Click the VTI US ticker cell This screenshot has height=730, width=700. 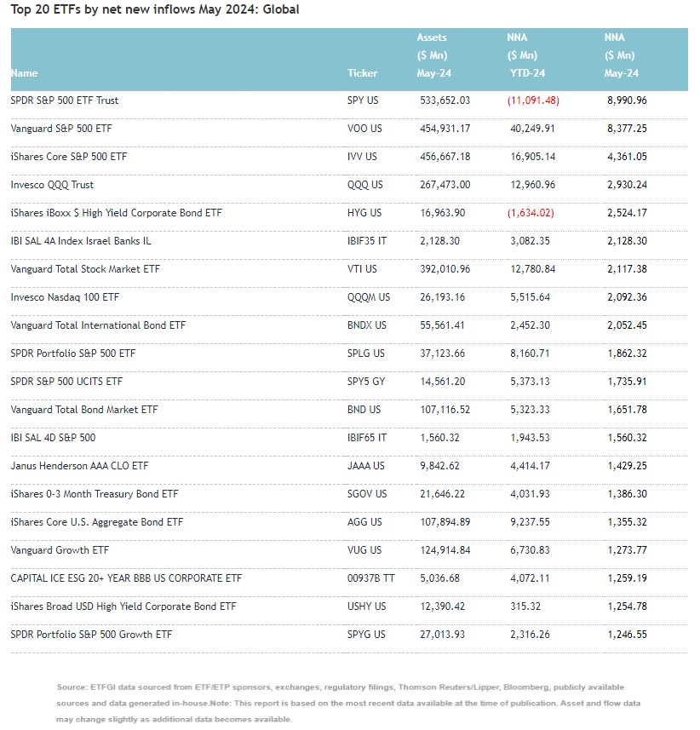(x=364, y=269)
